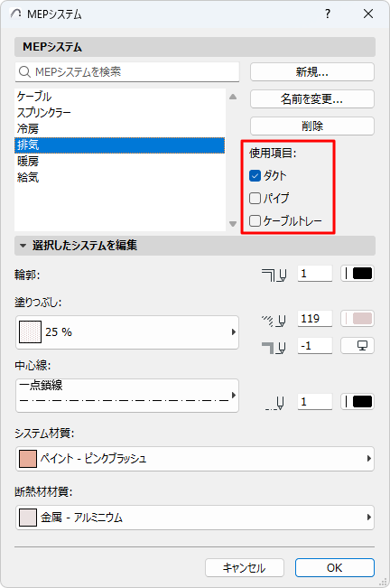
Task: Click the MEPシステムを検索 search field
Action: click(127, 71)
